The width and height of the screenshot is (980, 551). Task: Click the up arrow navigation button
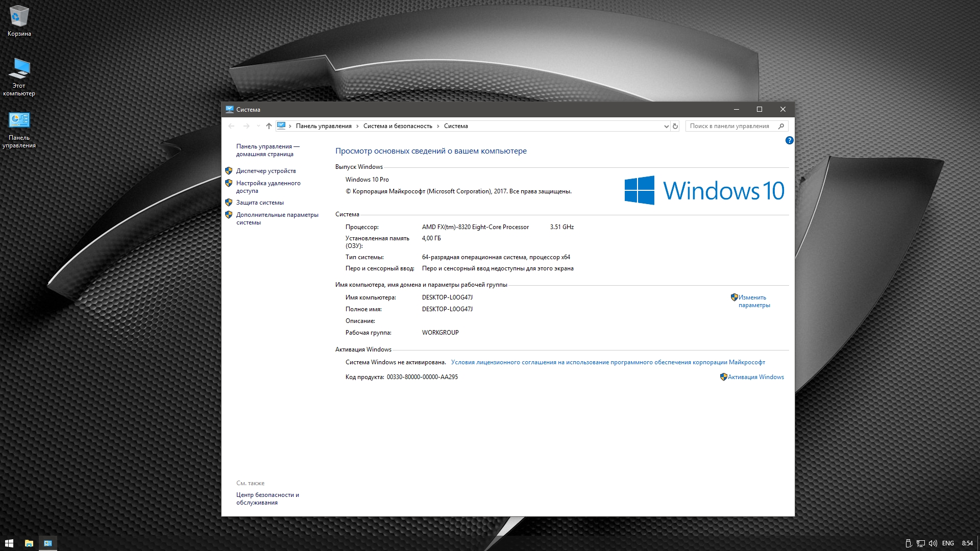pyautogui.click(x=269, y=126)
